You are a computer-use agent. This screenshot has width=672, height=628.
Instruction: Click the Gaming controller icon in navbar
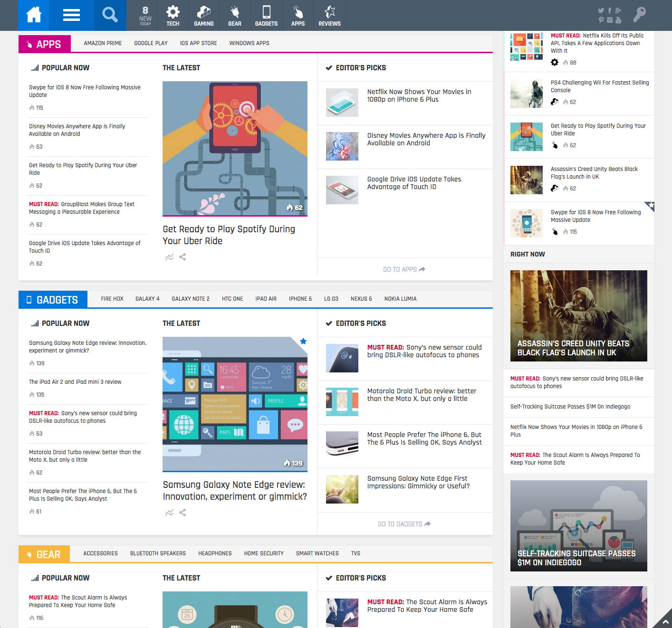point(203,15)
